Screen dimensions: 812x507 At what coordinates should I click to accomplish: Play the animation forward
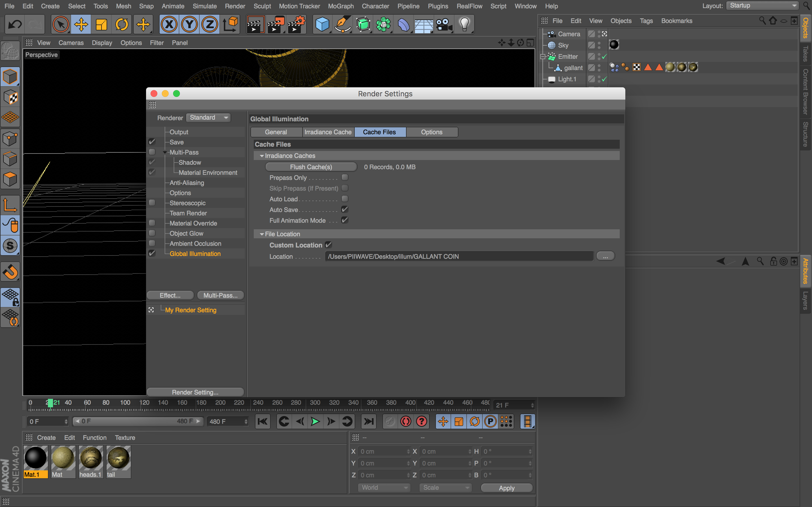315,421
